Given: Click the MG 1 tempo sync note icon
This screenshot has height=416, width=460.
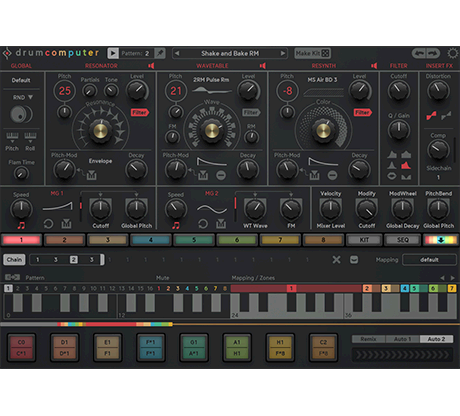Looking at the screenshot, I should (21, 226).
